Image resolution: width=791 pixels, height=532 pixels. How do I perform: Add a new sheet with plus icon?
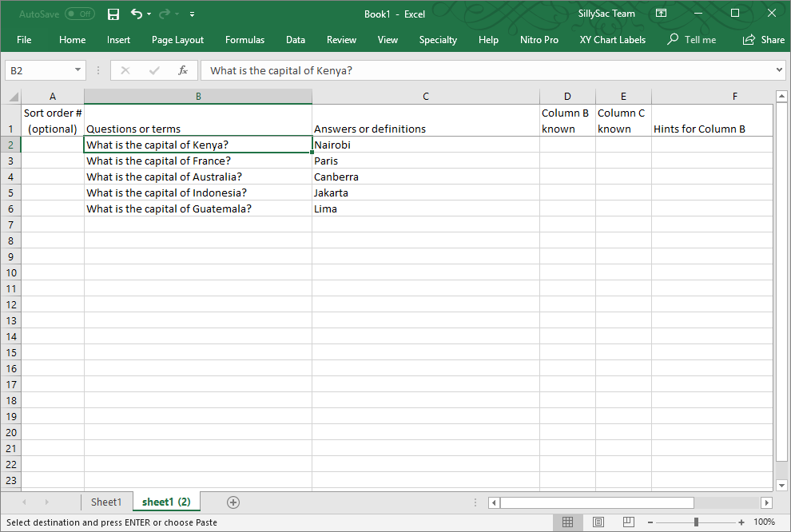coord(233,502)
